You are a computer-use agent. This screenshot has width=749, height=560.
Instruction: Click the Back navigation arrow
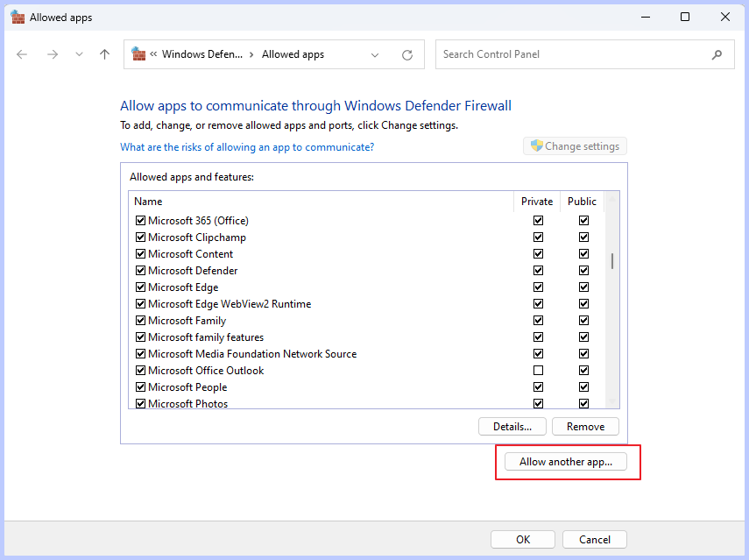point(22,54)
